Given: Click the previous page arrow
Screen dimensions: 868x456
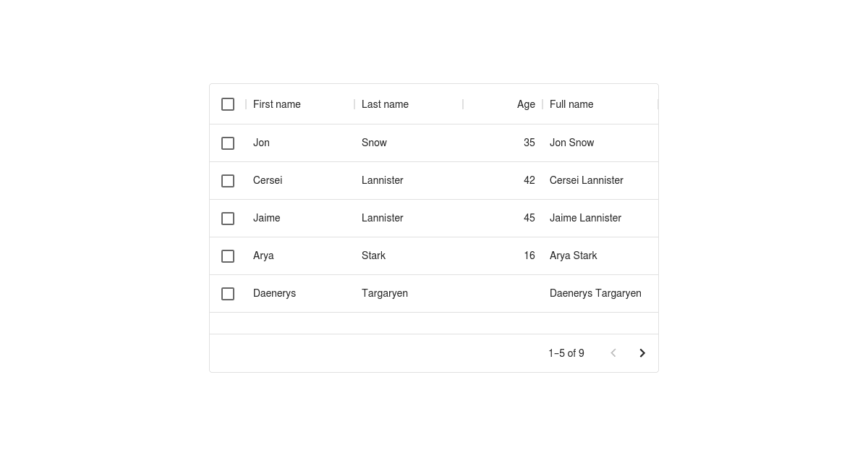Looking at the screenshot, I should pos(613,353).
